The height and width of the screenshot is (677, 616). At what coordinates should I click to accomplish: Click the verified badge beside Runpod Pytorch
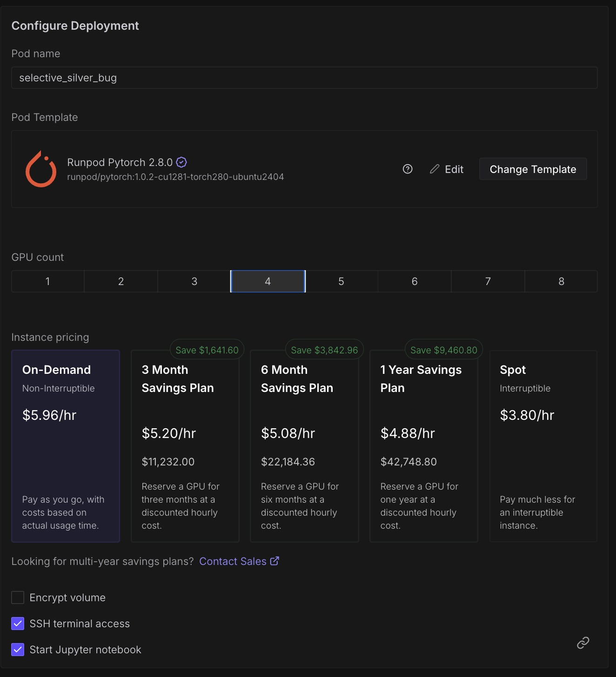click(x=181, y=162)
